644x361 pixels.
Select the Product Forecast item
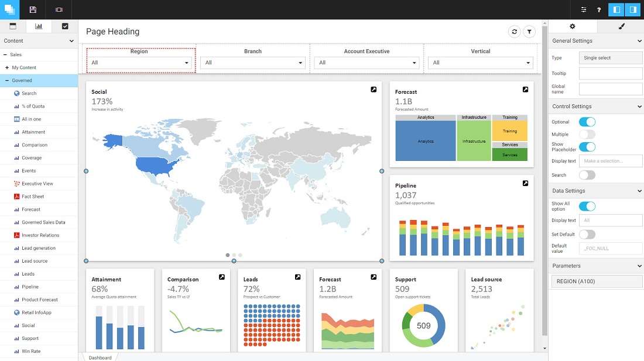click(39, 300)
